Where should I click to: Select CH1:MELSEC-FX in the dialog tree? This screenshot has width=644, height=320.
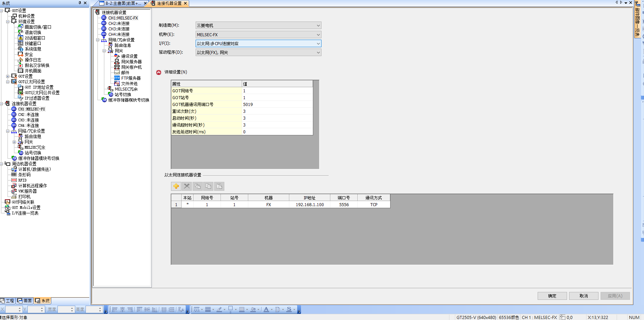[123, 18]
